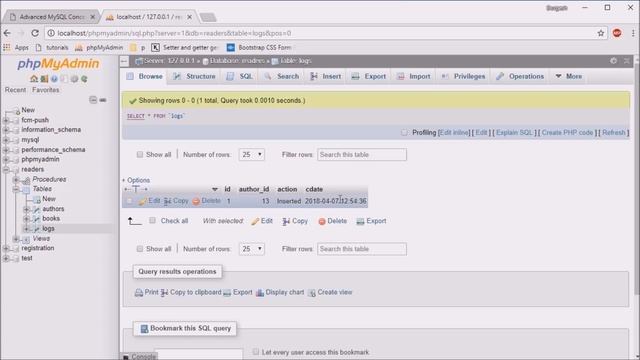
Task: Open the upper Number of rows dropdown
Action: [251, 155]
